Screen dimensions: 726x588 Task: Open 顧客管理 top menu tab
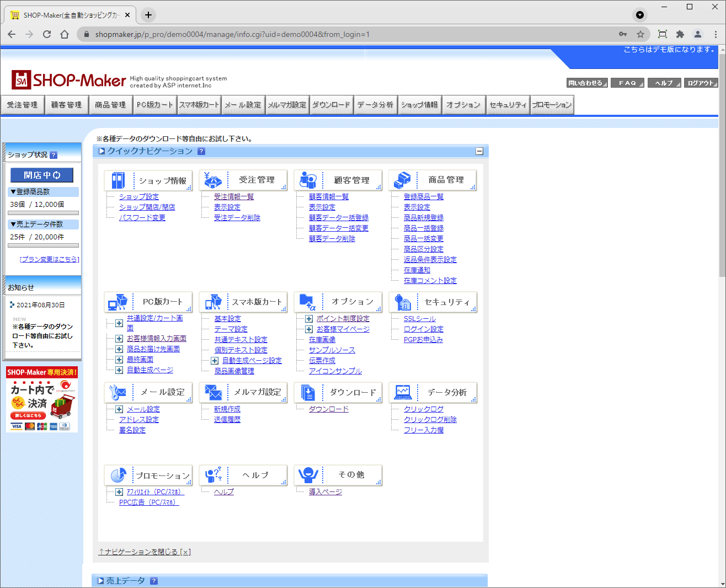click(66, 105)
